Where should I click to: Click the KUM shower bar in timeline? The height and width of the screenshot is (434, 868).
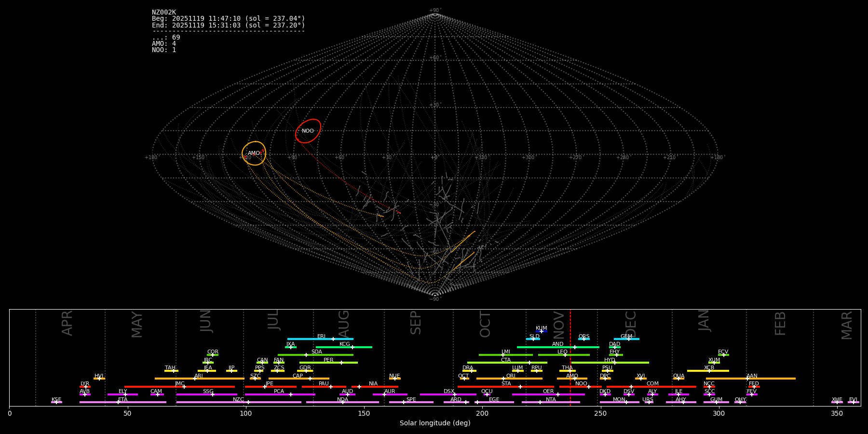click(542, 331)
